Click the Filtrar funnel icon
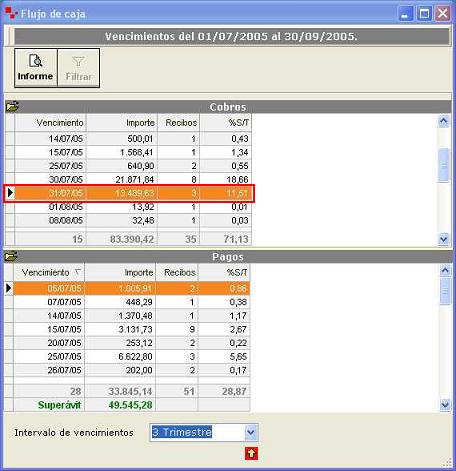Viewport: 456px width, 471px height. (x=78, y=62)
